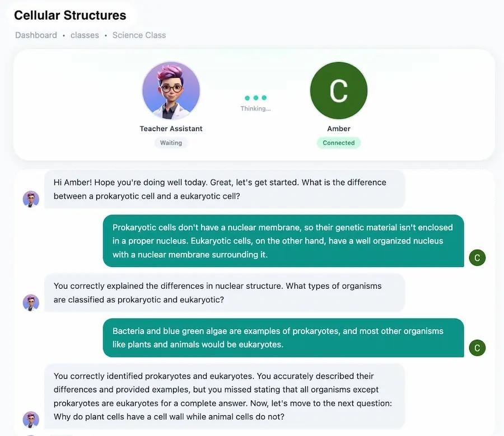Click the Amber name label

point(339,129)
